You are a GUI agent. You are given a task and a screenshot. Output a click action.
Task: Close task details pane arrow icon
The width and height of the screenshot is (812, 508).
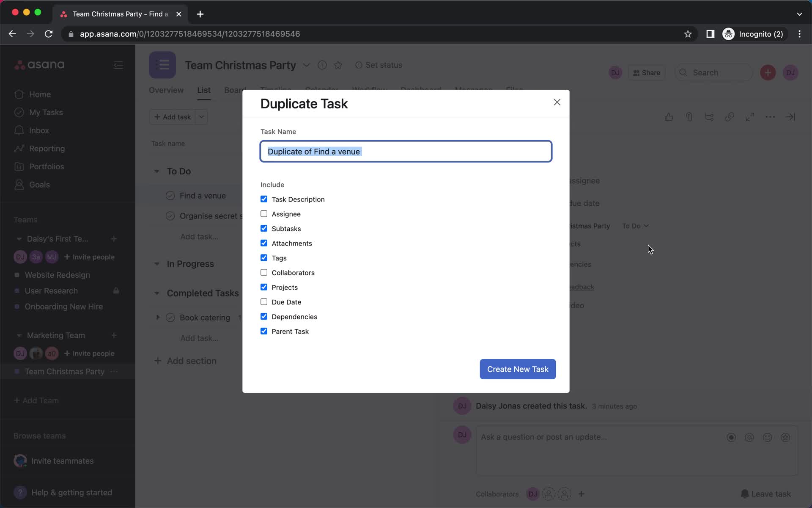(790, 117)
